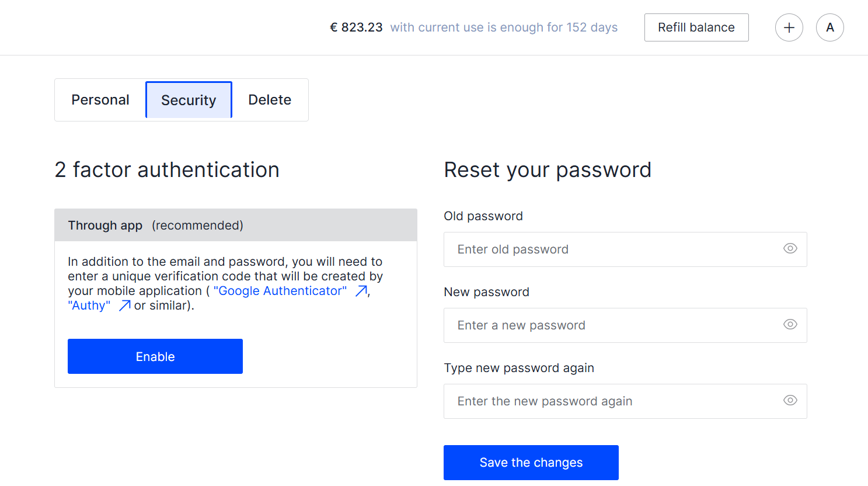The width and height of the screenshot is (868, 486).
Task: Click Save the changes button
Action: (531, 463)
